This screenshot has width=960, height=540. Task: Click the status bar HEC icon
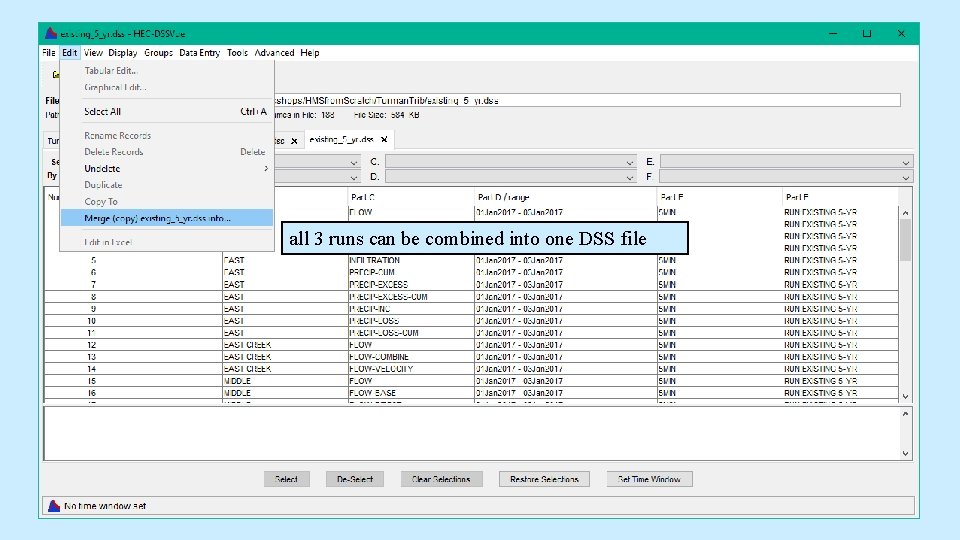click(54, 506)
